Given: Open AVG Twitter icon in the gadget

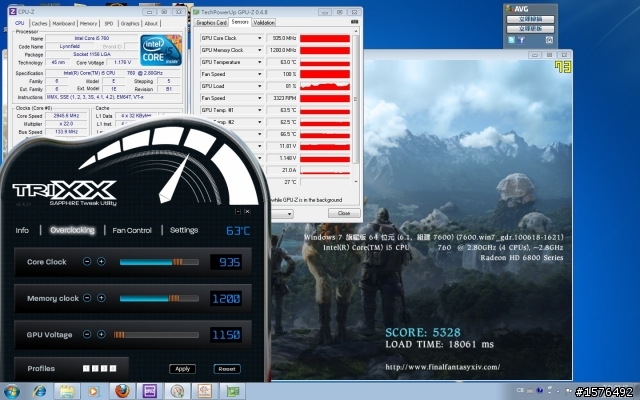Looking at the screenshot, I should [x=511, y=40].
